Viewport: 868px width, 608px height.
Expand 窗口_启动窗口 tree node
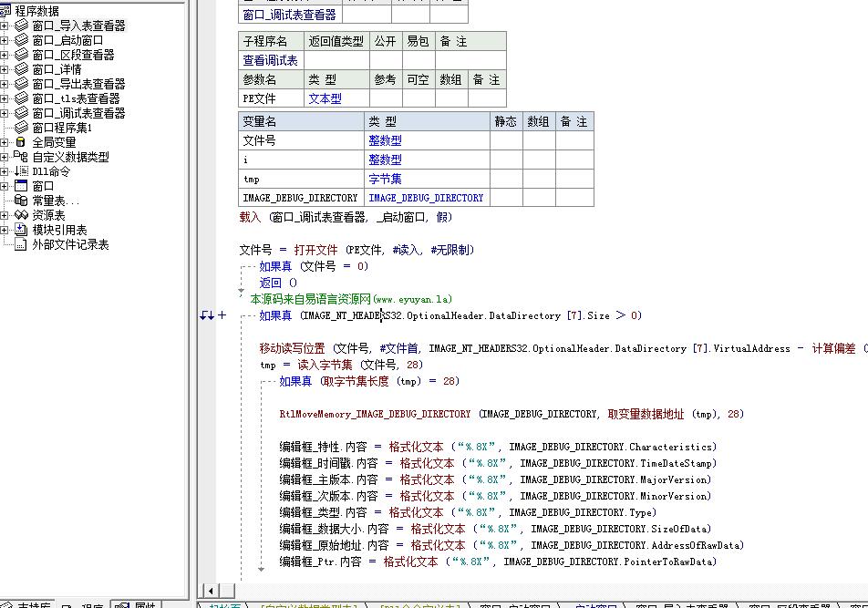pyautogui.click(x=4, y=40)
